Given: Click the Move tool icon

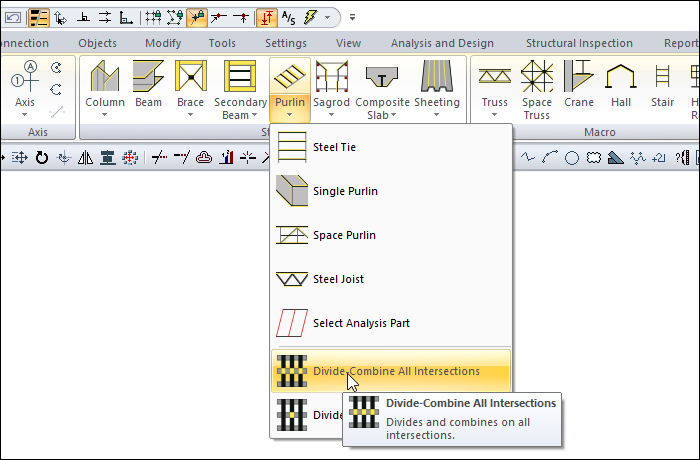Looking at the screenshot, I should (20, 158).
